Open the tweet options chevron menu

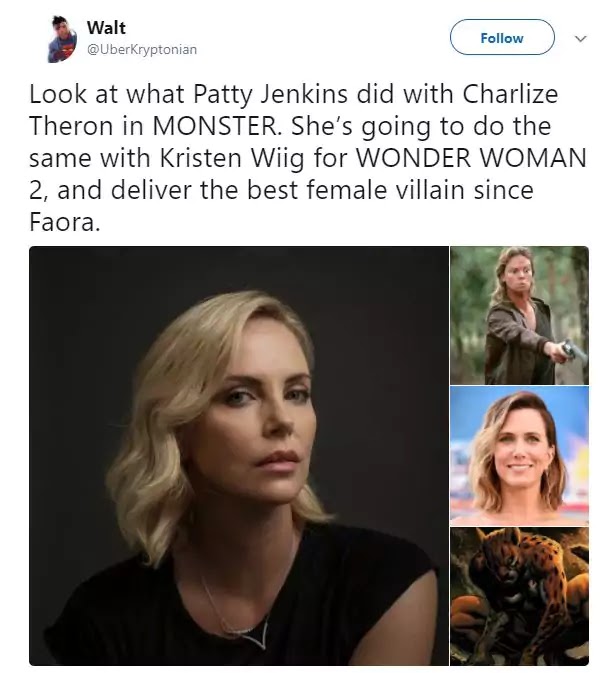pyautogui.click(x=579, y=39)
